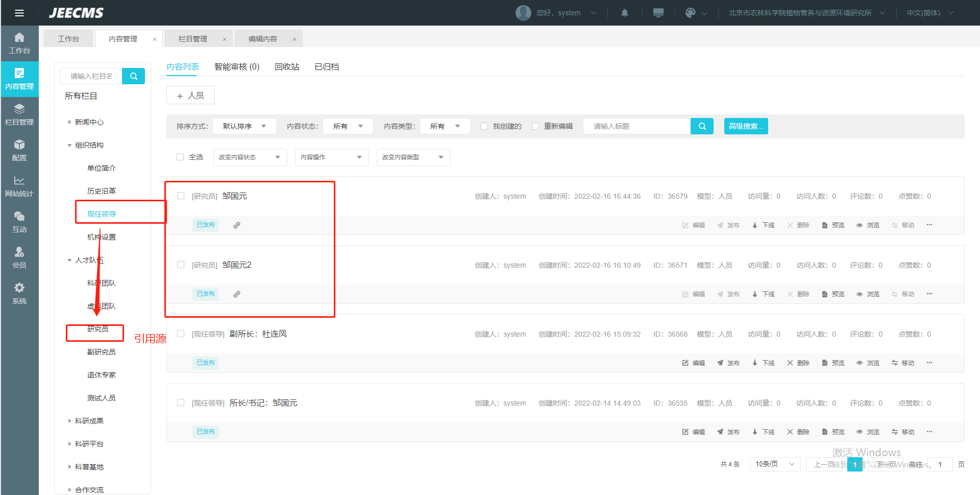980x495 pixels.
Task: Open 系统 settings gear in sidebar
Action: click(19, 293)
